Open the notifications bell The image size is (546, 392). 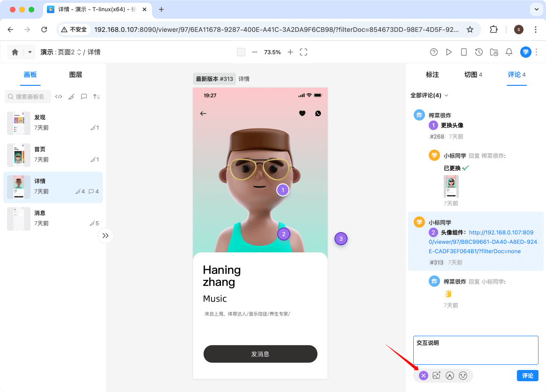508,52
